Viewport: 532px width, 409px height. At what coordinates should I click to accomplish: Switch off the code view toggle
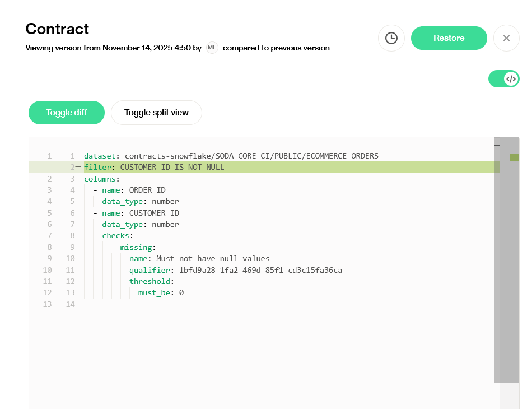point(503,79)
